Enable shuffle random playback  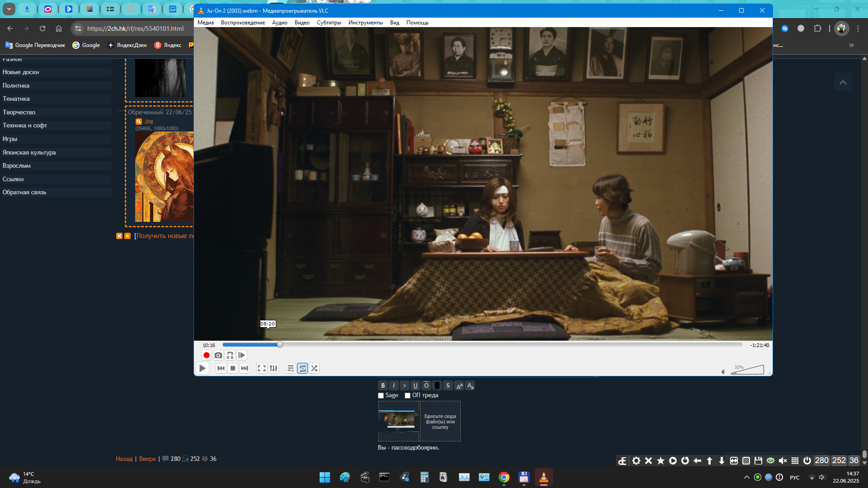pos(314,369)
